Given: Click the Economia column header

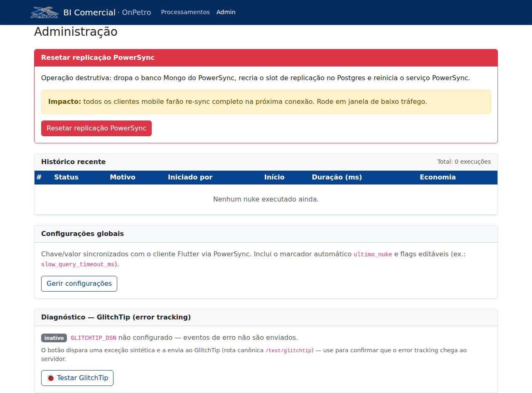Looking at the screenshot, I should 438,177.
